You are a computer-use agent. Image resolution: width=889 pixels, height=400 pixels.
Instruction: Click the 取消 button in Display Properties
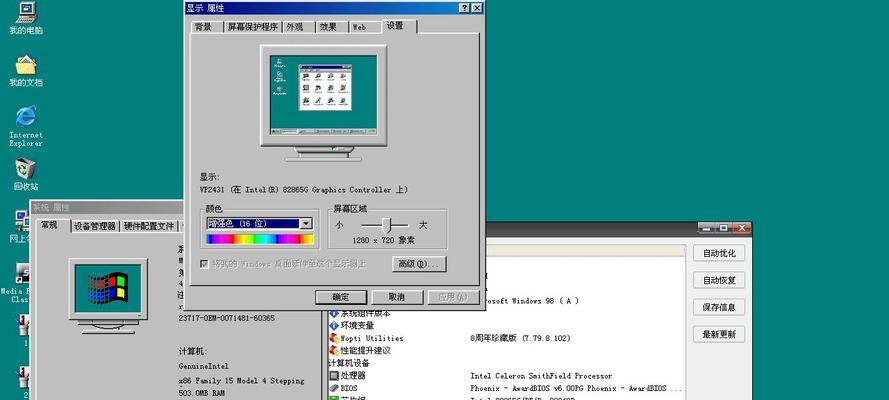[397, 297]
